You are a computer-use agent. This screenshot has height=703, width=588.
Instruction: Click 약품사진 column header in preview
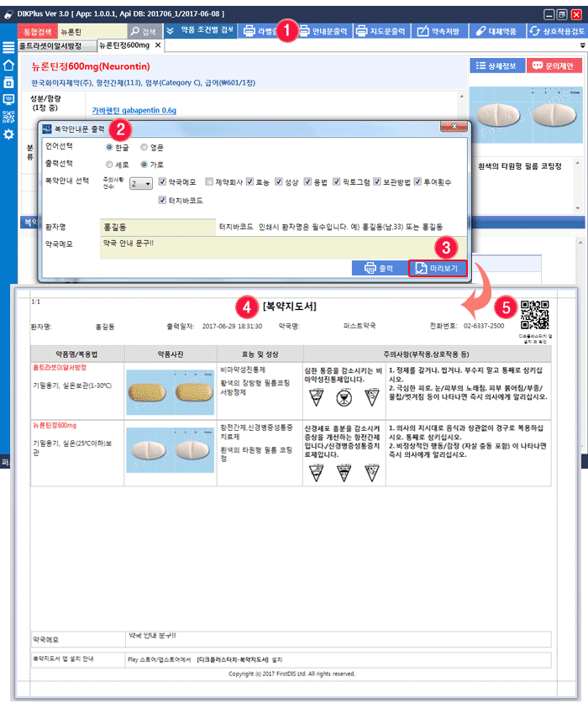[x=171, y=354]
